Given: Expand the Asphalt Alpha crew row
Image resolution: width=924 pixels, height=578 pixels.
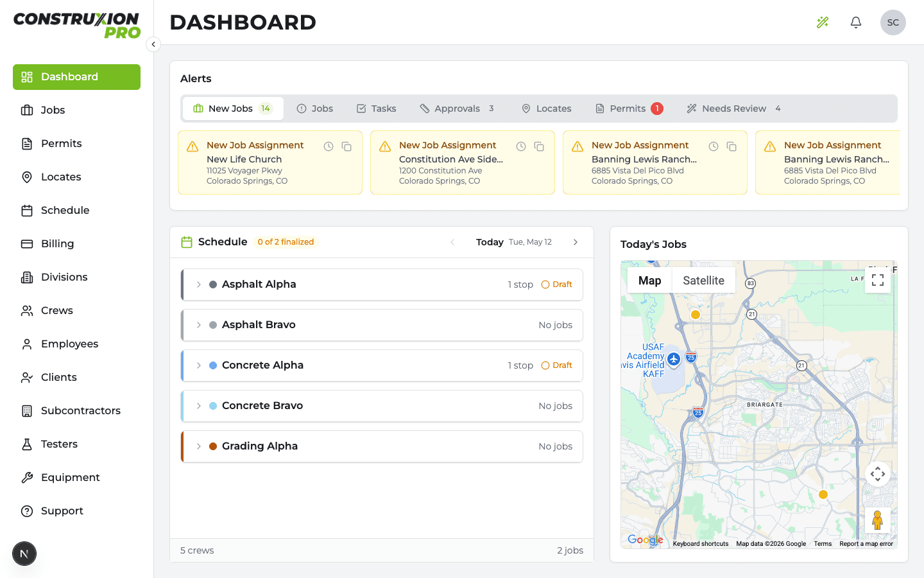Looking at the screenshot, I should (199, 285).
